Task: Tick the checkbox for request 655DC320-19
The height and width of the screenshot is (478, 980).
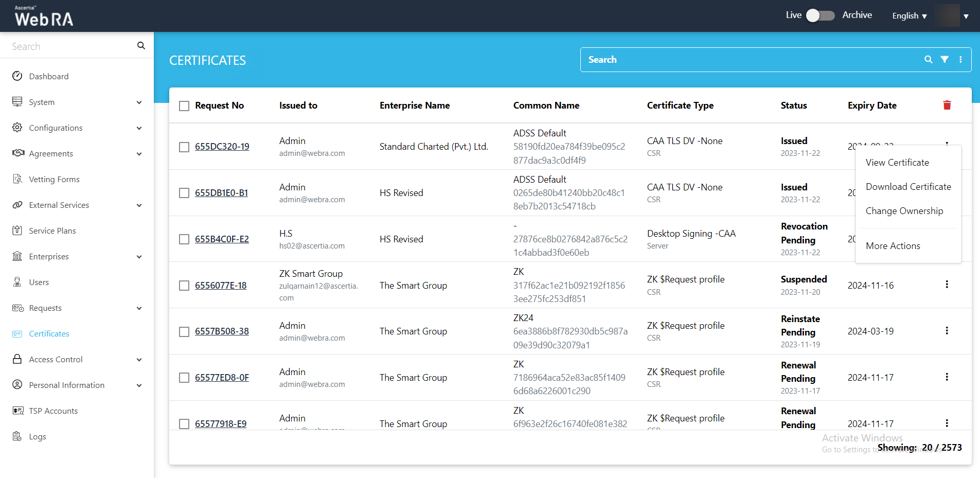Action: click(184, 147)
